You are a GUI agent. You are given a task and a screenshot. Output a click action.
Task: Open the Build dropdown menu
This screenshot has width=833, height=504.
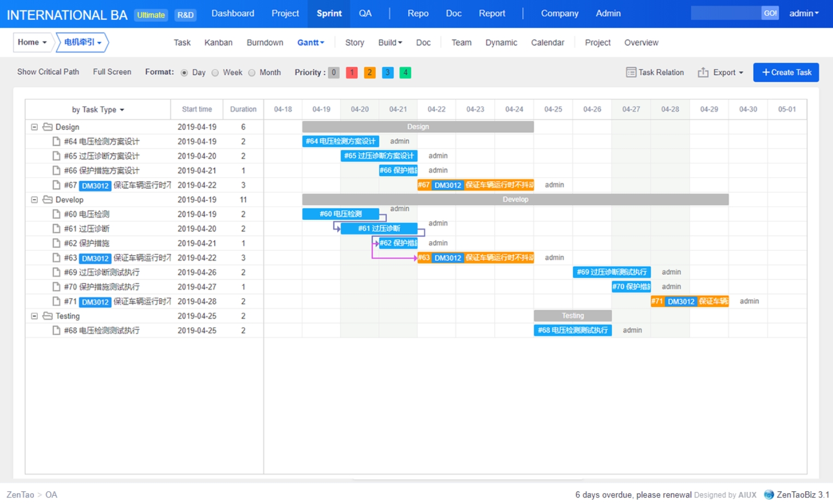click(390, 43)
